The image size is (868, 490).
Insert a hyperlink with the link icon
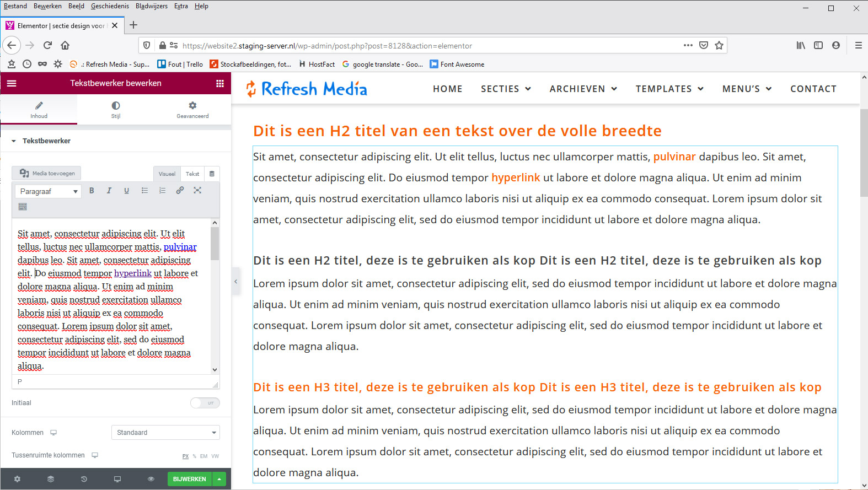click(x=180, y=191)
